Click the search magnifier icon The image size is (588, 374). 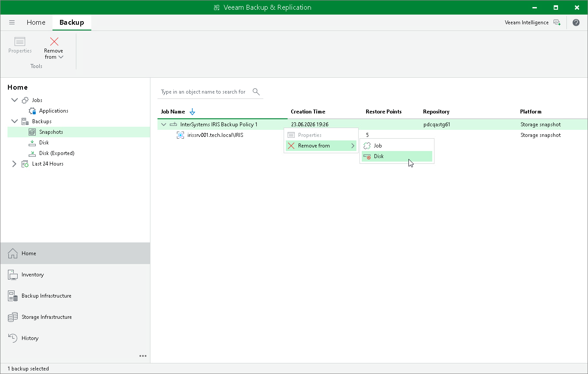256,92
